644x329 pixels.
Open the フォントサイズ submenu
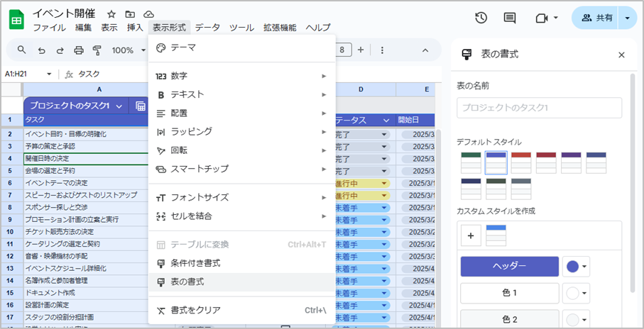click(x=242, y=197)
